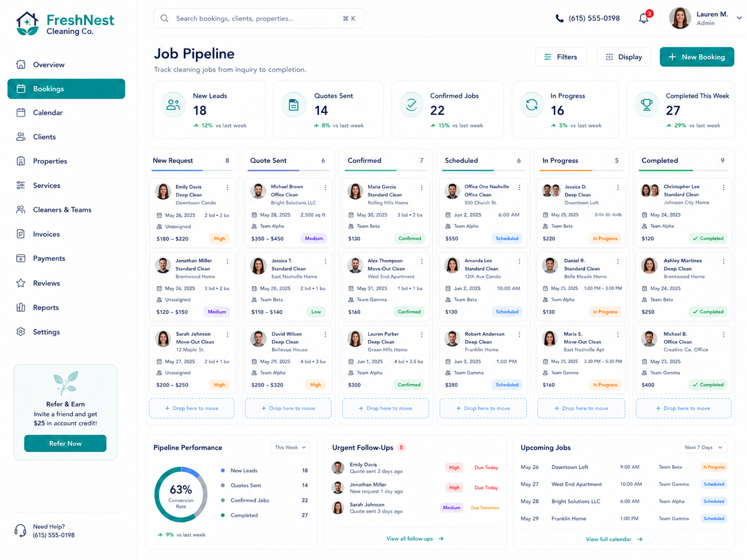Image resolution: width=747 pixels, height=560 pixels.
Task: Open options menu on Jessica D. card
Action: (x=618, y=188)
